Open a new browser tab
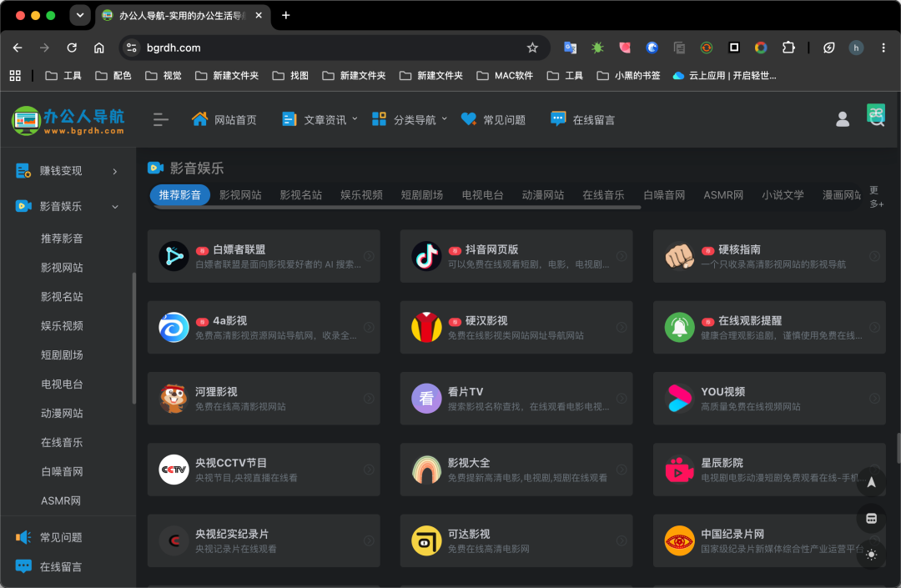 [x=285, y=16]
